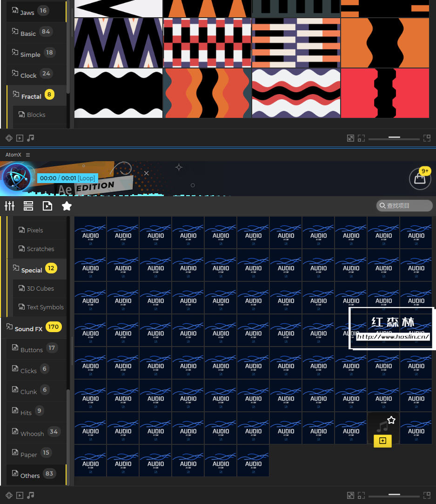Click the 00:00 / 00:01 [Loop] label
This screenshot has height=504, width=436.
tap(67, 178)
